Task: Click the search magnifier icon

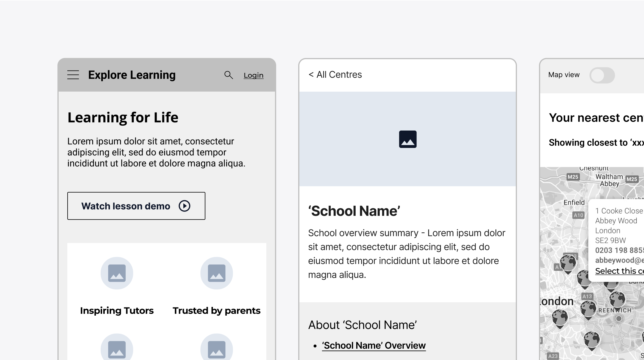Action: point(229,75)
